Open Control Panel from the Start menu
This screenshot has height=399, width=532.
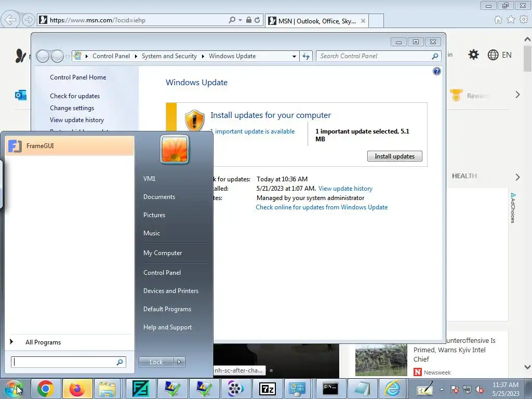[162, 273]
